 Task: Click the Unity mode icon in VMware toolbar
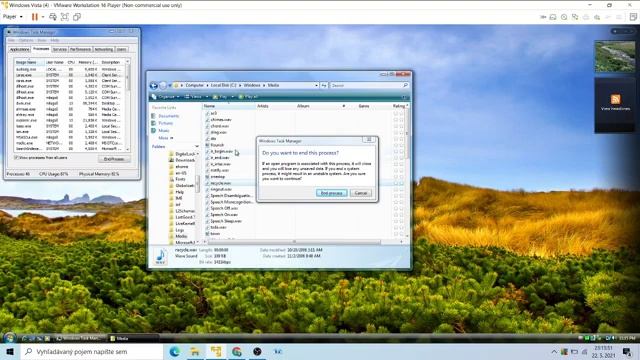[77, 17]
